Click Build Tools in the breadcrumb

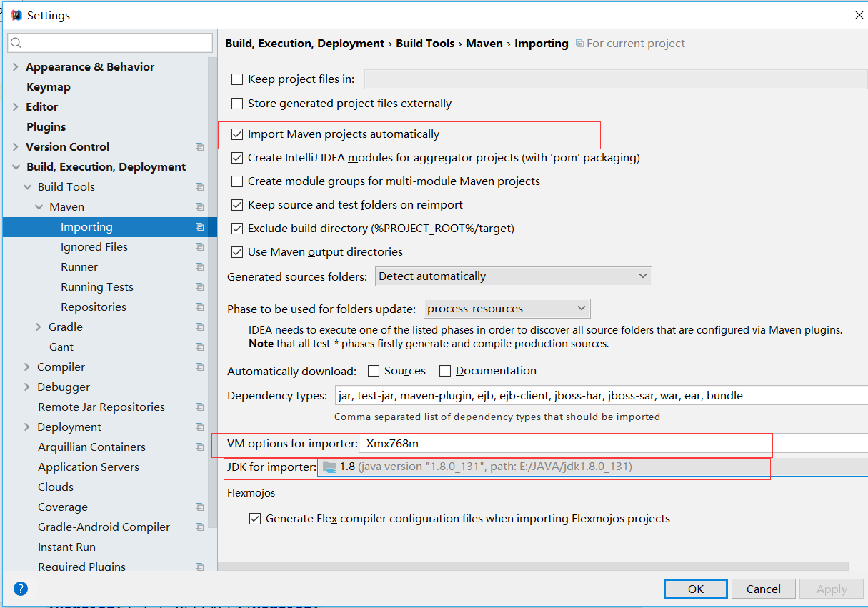tap(425, 43)
